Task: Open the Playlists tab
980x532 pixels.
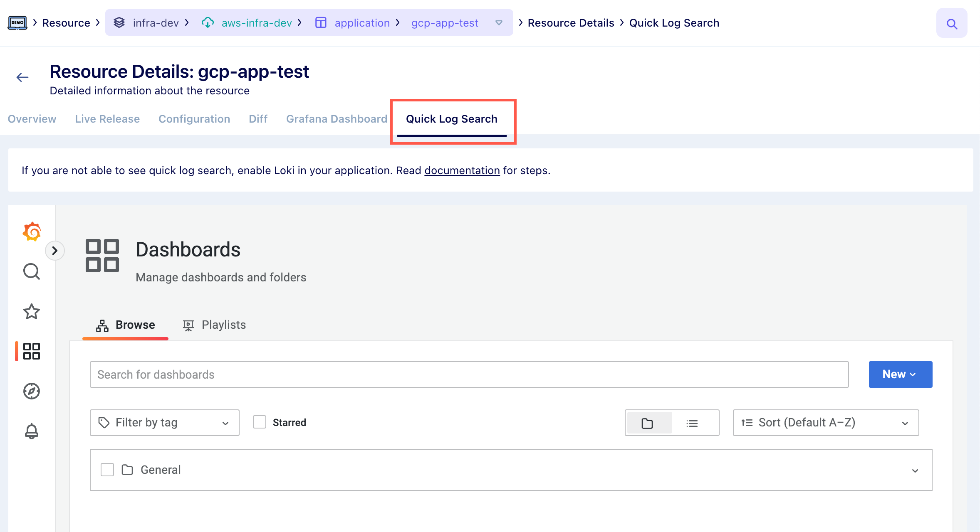Action: pyautogui.click(x=215, y=325)
